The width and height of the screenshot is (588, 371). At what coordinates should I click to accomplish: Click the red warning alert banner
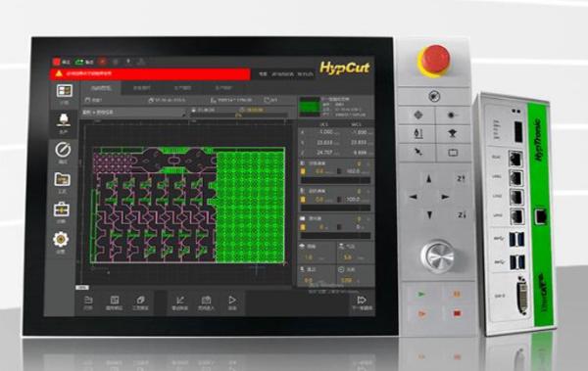click(150, 73)
